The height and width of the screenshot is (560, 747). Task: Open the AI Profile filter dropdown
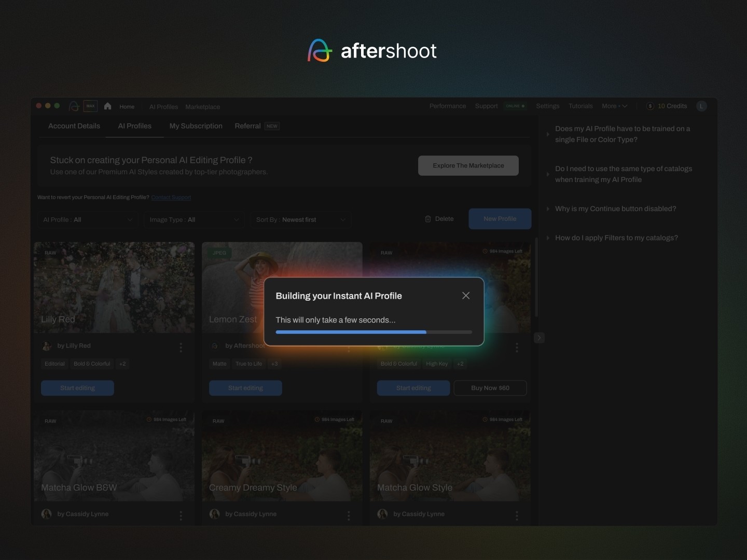point(88,220)
